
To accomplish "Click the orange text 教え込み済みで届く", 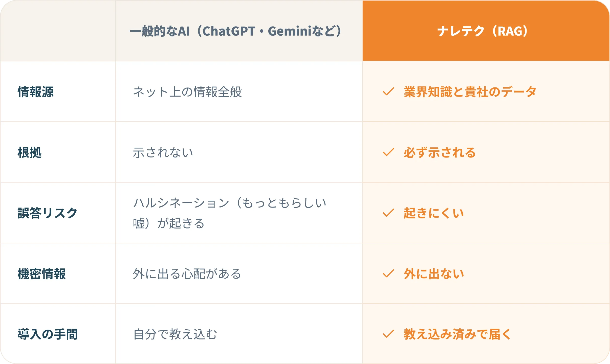I will (458, 334).
